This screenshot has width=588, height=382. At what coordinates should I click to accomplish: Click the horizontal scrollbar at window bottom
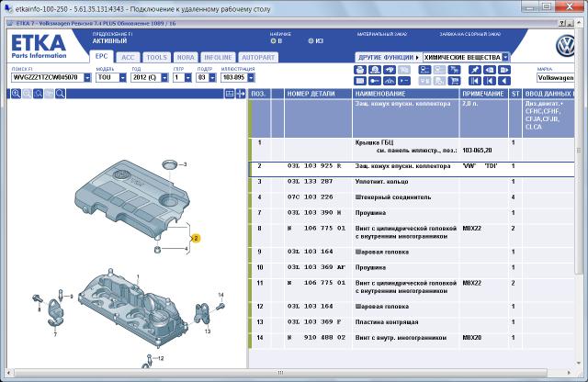coord(280,373)
